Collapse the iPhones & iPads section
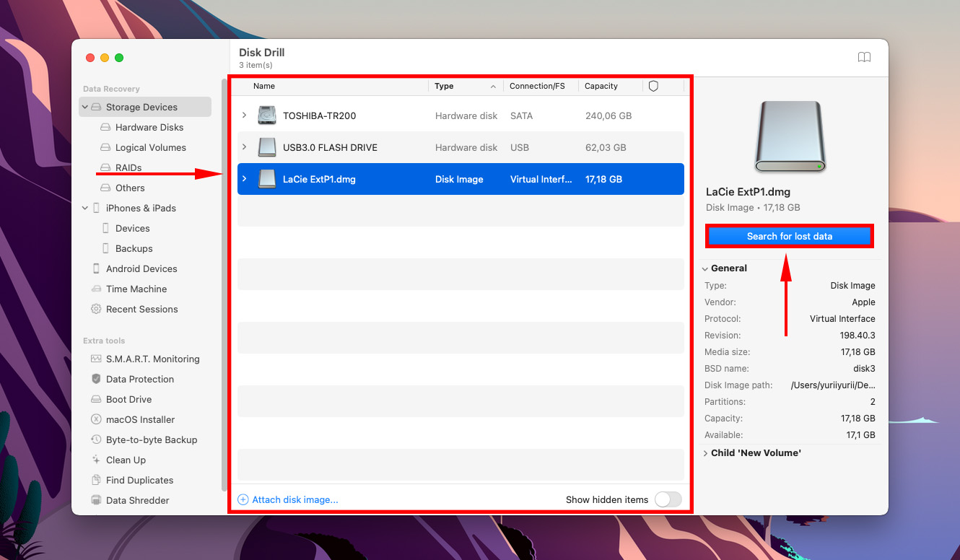Image resolution: width=960 pixels, height=560 pixels. click(85, 208)
